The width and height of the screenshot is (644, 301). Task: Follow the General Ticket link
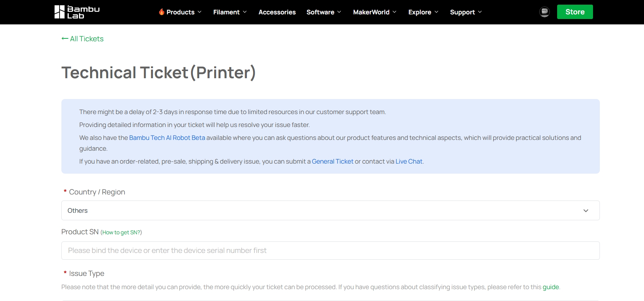[x=332, y=161]
